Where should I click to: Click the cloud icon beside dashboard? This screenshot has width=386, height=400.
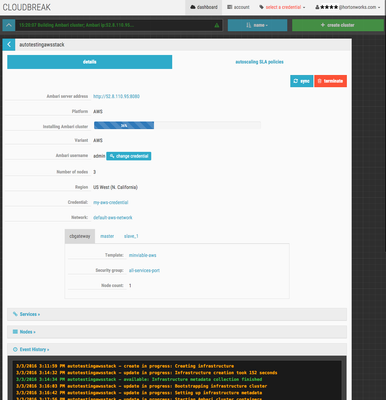(x=193, y=7)
